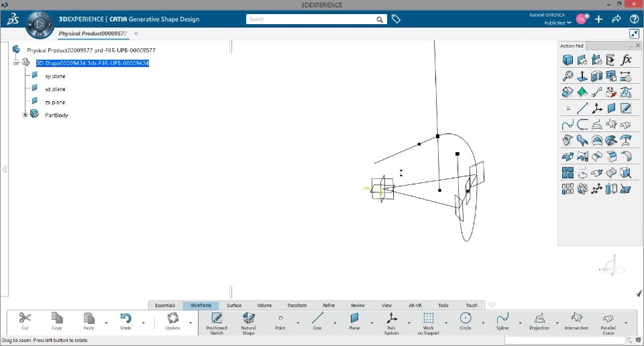Screen dimensions: 644x346
Task: Expand the PartBody tree node
Action: 25,115
